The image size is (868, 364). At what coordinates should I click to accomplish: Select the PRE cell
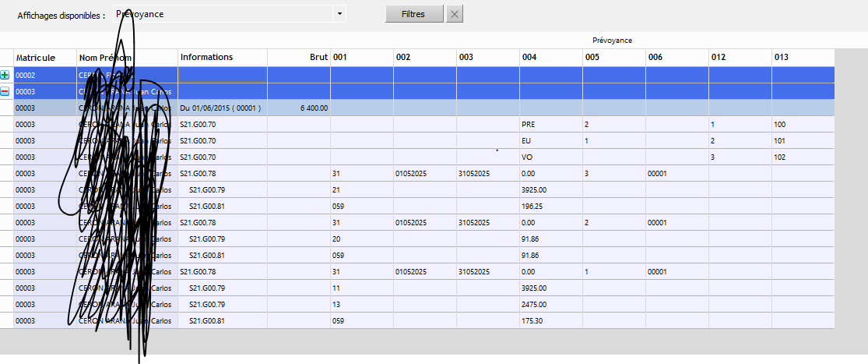pyautogui.click(x=551, y=124)
